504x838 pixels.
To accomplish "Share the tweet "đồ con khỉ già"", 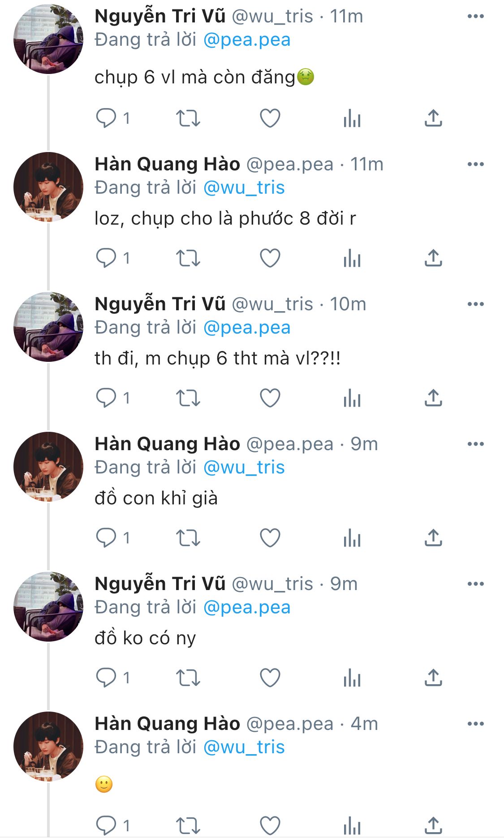I will (433, 538).
